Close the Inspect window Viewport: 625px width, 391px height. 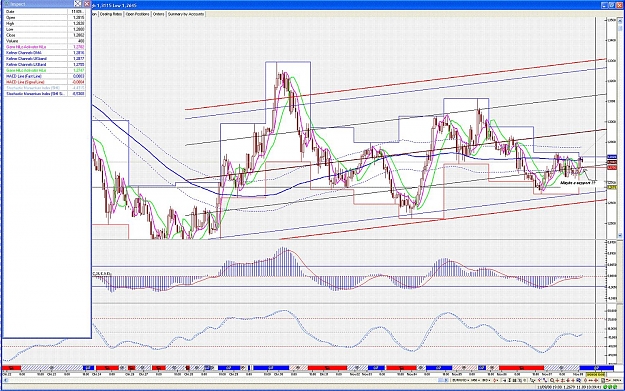pyautogui.click(x=86, y=4)
